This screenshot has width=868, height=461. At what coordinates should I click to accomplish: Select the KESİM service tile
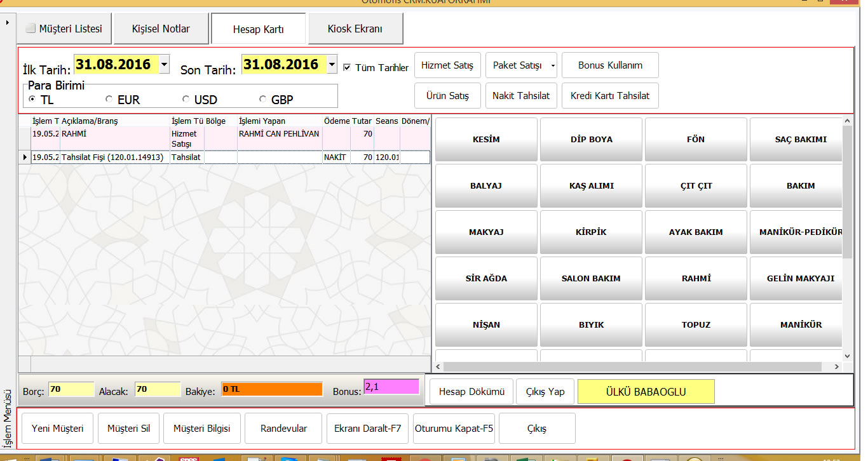coord(486,139)
